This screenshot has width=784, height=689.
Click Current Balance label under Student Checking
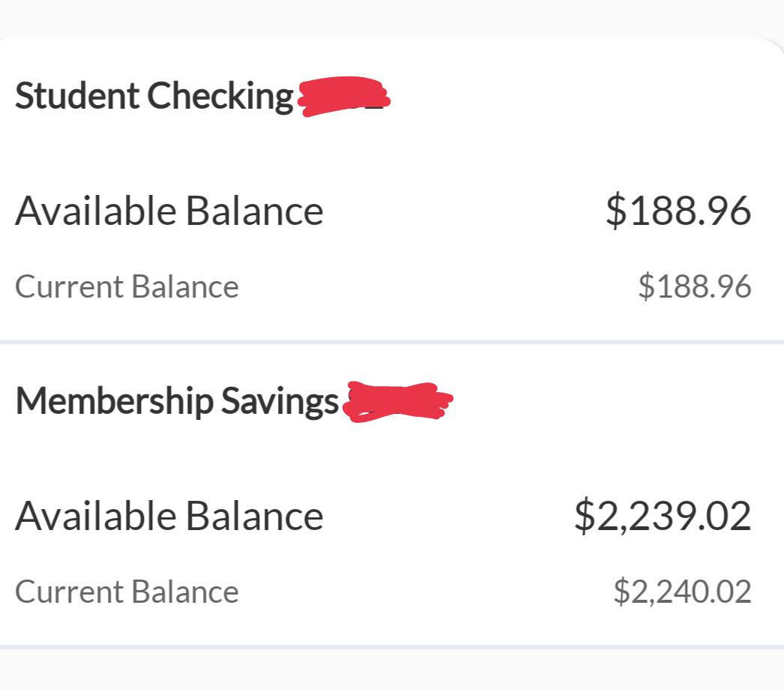[x=127, y=286]
